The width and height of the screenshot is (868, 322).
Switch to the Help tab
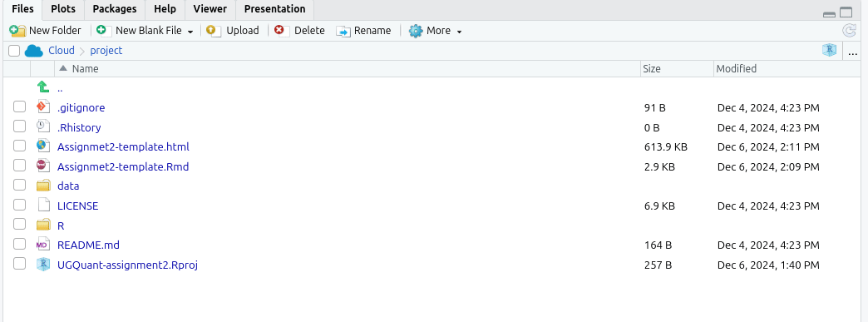(x=165, y=9)
